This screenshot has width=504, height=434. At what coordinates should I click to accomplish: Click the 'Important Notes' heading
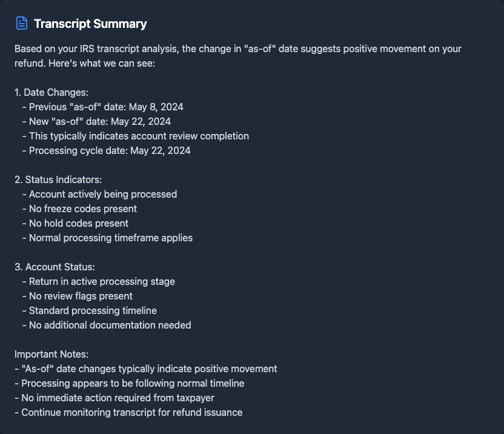click(51, 354)
